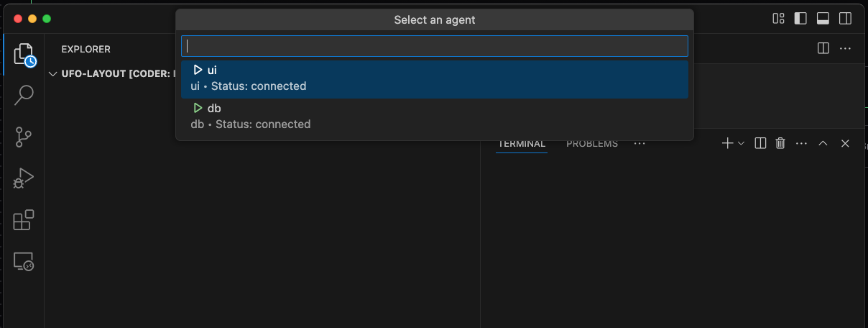Open the Explorer view in activity bar
Viewport: 868px width, 328px height.
click(x=24, y=54)
